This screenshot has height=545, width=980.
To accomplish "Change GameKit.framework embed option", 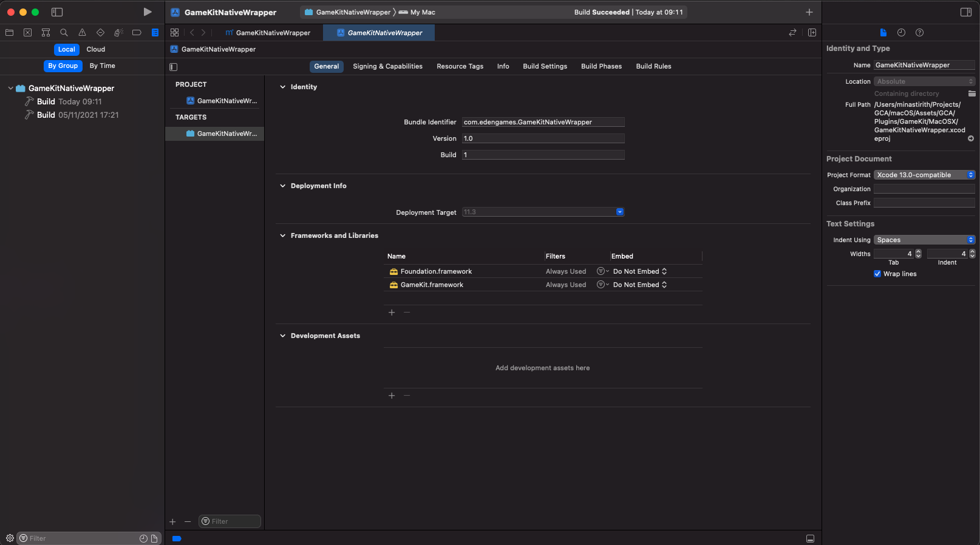I will point(640,285).
